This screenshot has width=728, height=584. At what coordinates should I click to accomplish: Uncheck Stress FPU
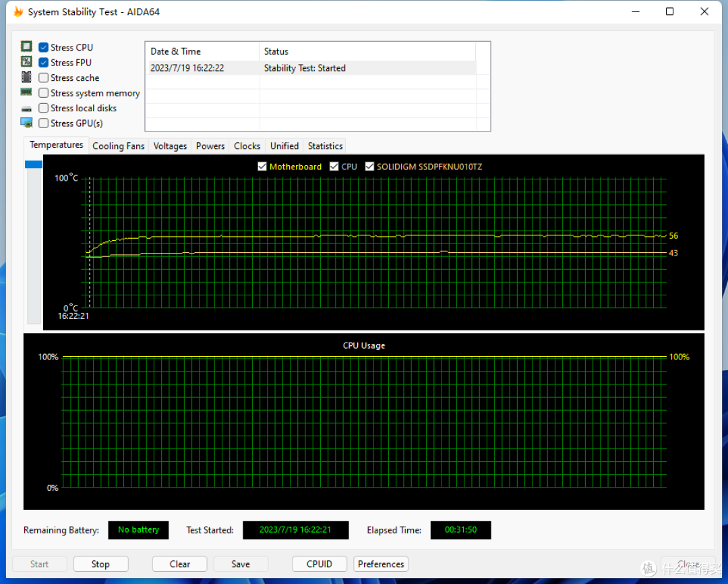coord(44,62)
